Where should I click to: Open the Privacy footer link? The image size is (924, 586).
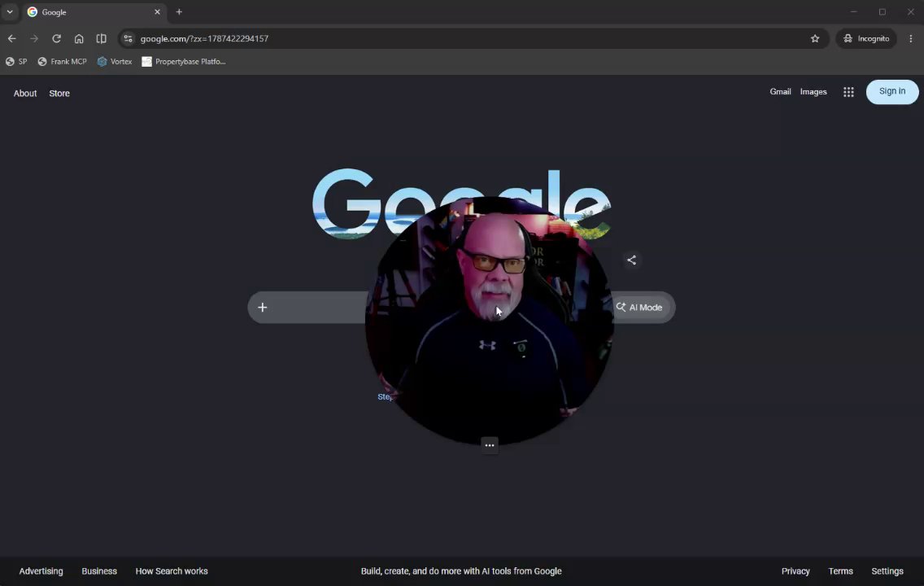pos(795,571)
